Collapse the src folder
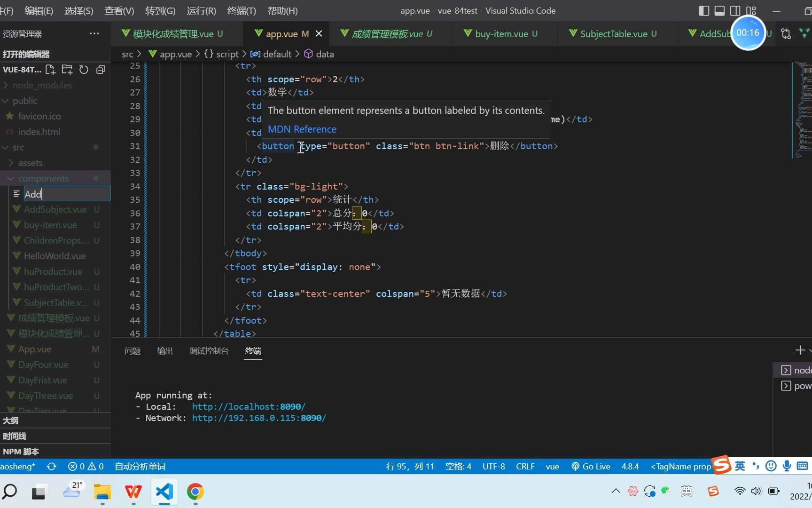812x508 pixels. coord(55,147)
